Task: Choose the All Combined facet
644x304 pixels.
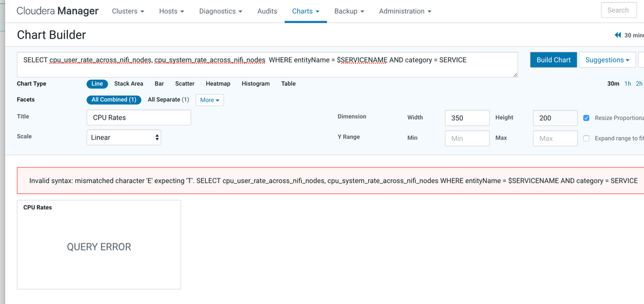Action: coord(113,100)
